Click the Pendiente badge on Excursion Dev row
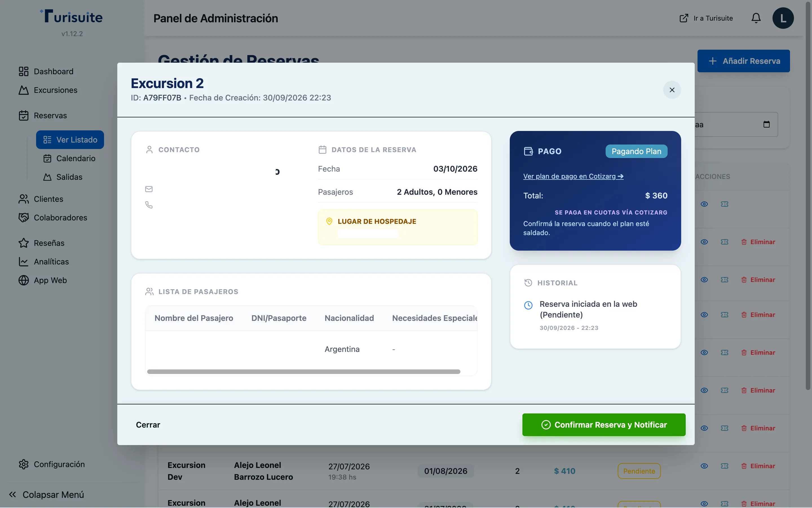 point(639,471)
